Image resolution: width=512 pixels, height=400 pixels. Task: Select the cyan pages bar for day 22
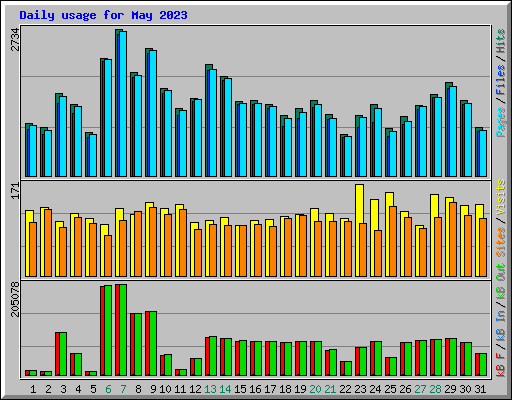pos(348,156)
